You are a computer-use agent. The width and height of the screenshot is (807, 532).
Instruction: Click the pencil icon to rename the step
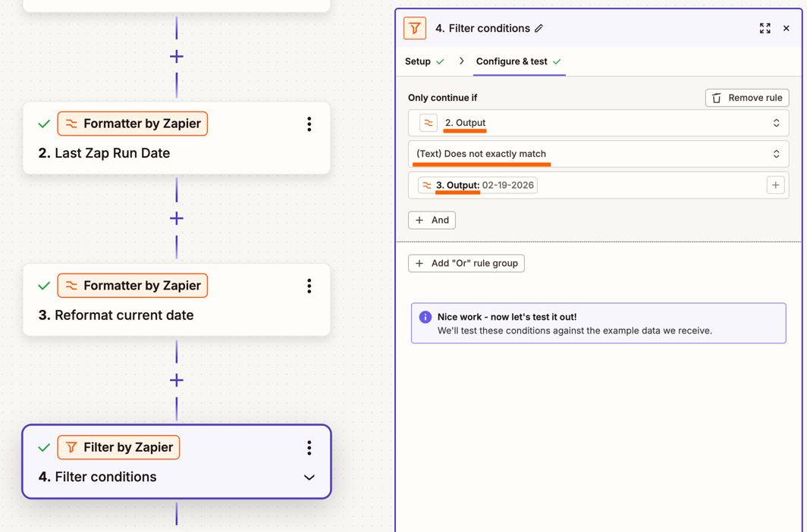coord(539,29)
